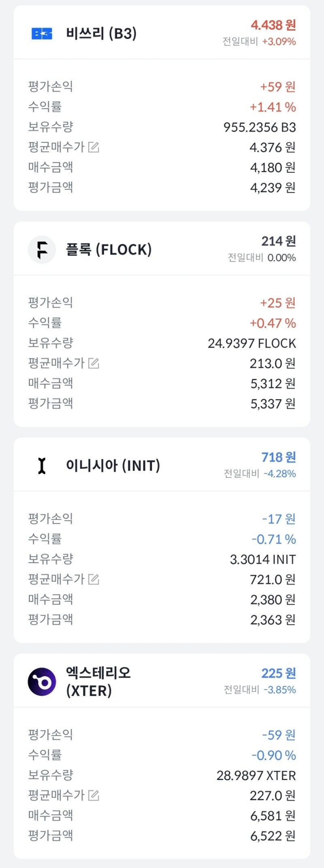Click INIT daily change -4.28%
Screen dimensions: 324x868
pyautogui.click(x=279, y=474)
